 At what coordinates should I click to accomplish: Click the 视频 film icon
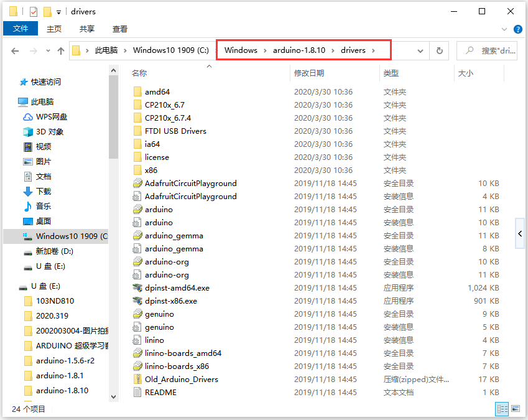pos(28,146)
